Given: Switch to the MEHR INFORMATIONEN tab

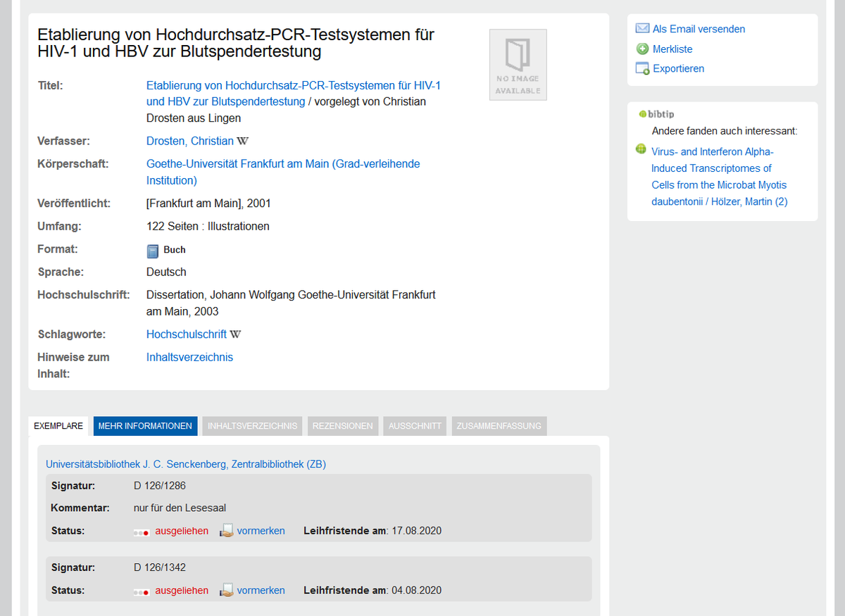Looking at the screenshot, I should point(145,426).
